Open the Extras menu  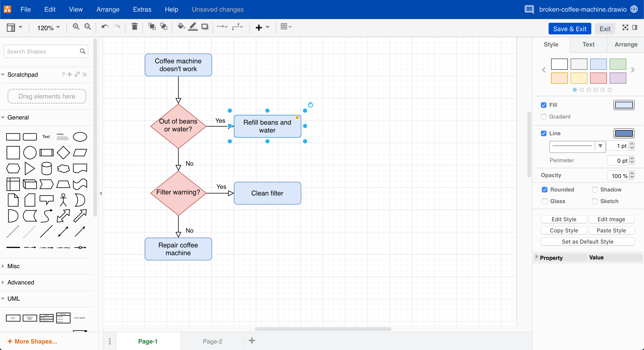point(142,9)
